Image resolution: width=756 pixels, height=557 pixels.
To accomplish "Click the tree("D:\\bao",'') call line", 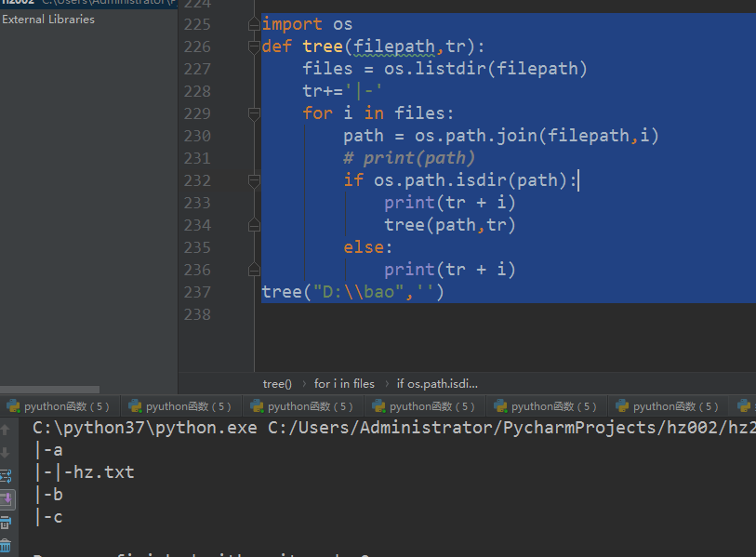I will click(x=352, y=292).
